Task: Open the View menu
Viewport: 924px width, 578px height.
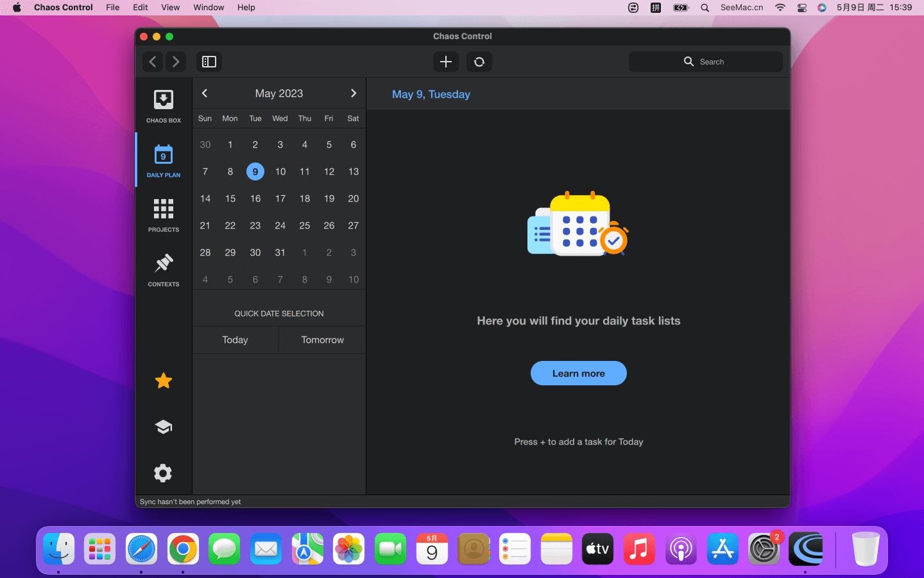Action: pyautogui.click(x=170, y=8)
